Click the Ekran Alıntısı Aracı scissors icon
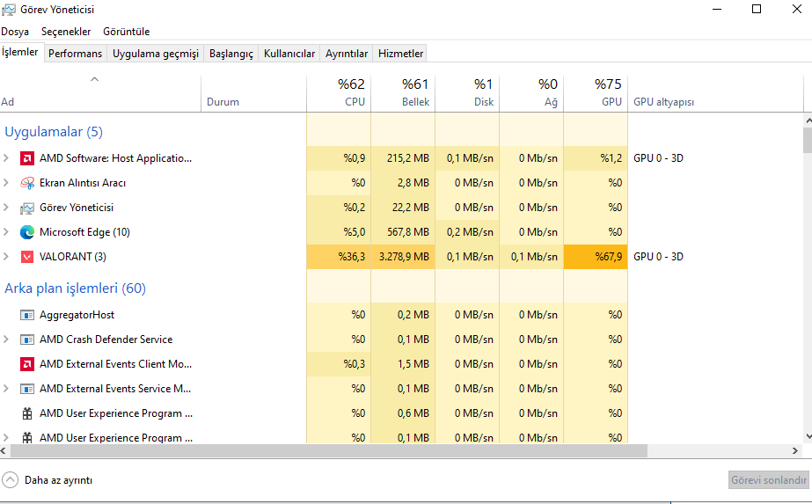 [27, 183]
